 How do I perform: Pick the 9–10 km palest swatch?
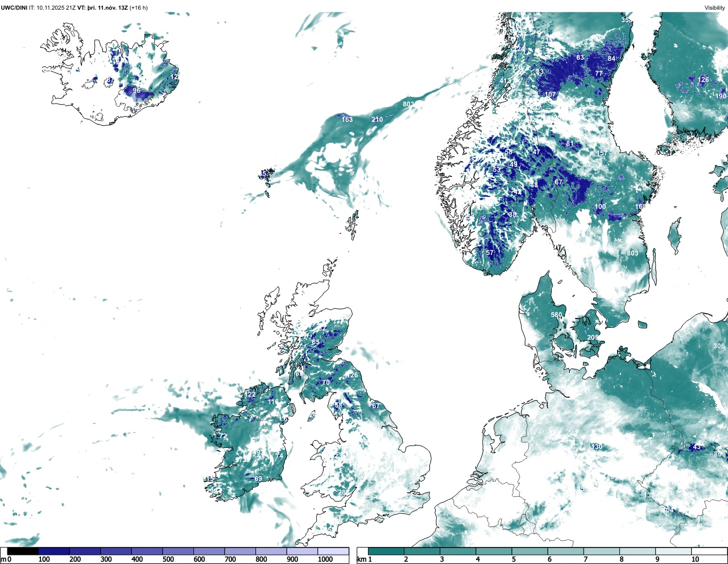[673, 551]
